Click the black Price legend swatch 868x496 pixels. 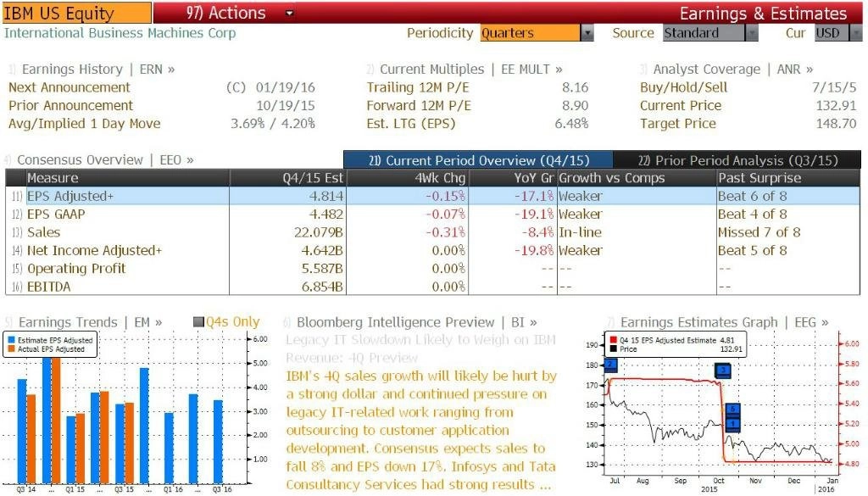coord(614,348)
